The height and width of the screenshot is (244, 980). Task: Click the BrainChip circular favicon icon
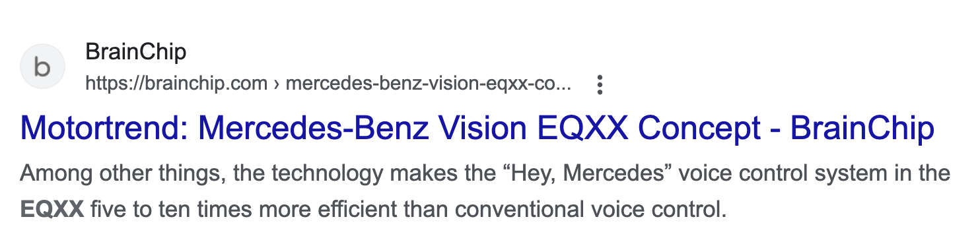pyautogui.click(x=43, y=67)
